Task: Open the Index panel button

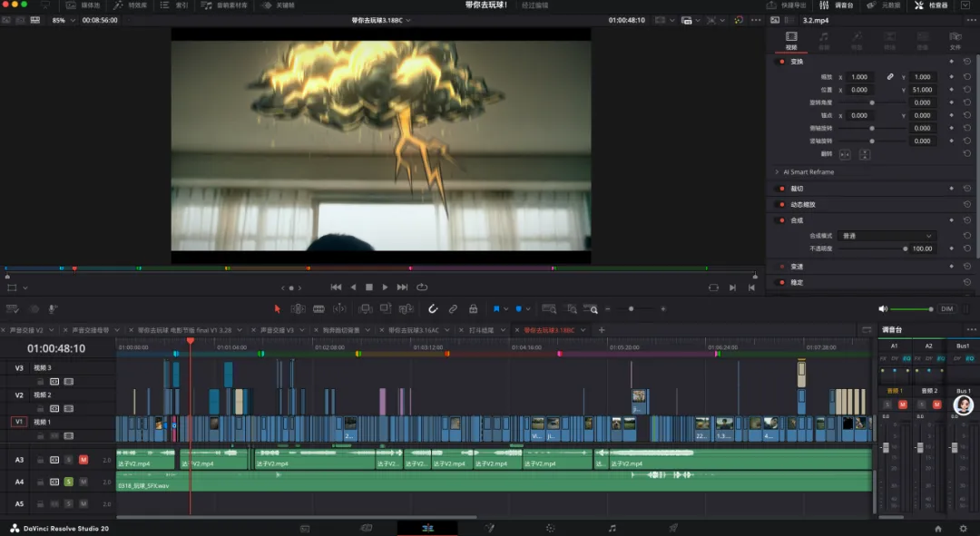Action: [174, 5]
